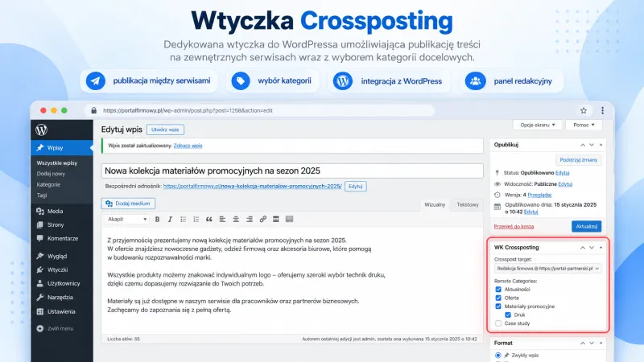Open Użytkownicy in sidebar

[x=62, y=283]
